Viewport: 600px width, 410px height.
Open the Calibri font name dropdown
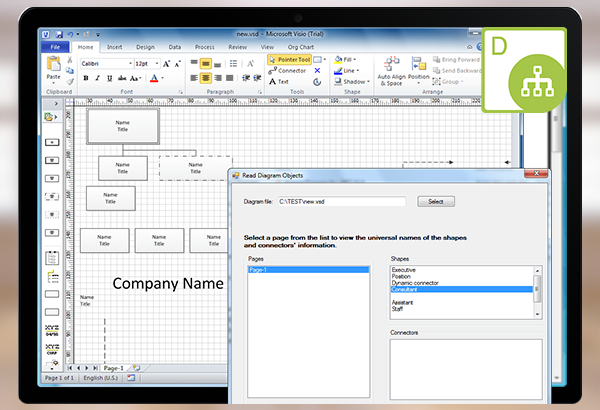pos(130,64)
